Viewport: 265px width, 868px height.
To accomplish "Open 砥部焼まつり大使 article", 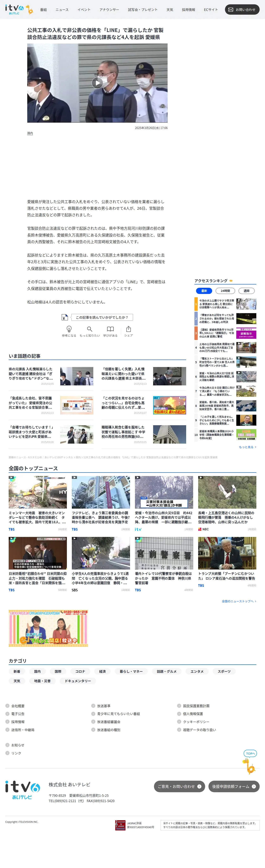I will click(x=51, y=434).
